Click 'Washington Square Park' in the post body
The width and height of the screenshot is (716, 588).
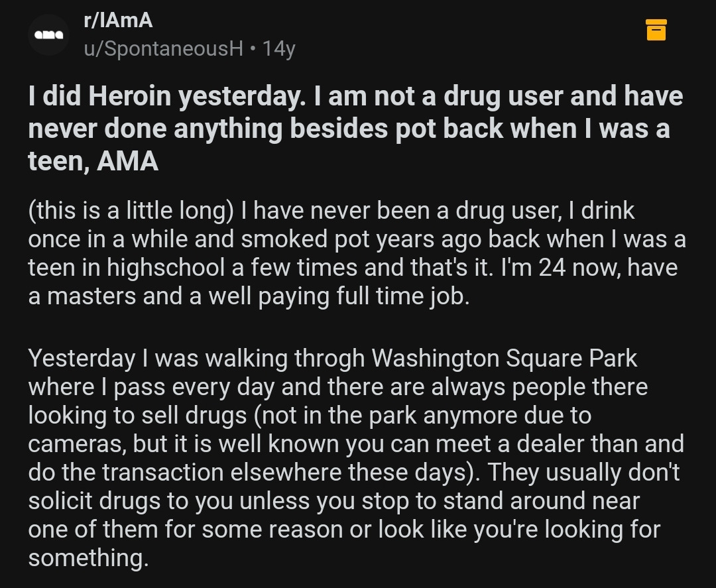[504, 358]
